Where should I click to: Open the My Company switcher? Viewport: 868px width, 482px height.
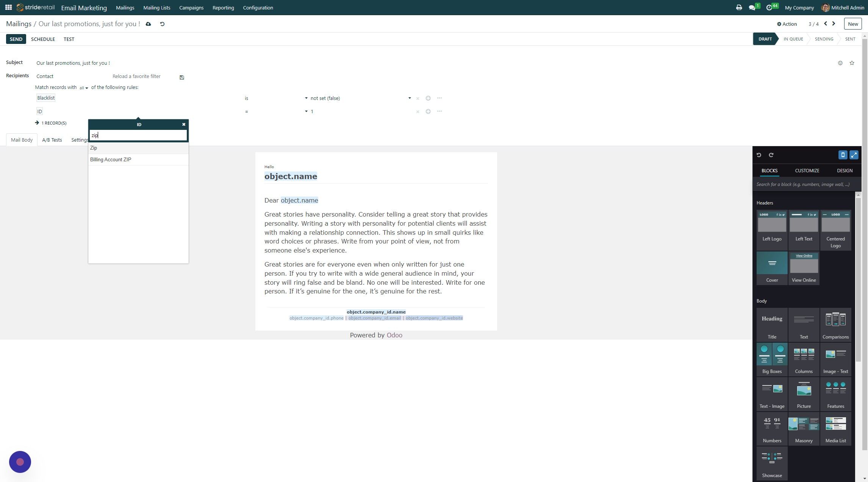[799, 8]
